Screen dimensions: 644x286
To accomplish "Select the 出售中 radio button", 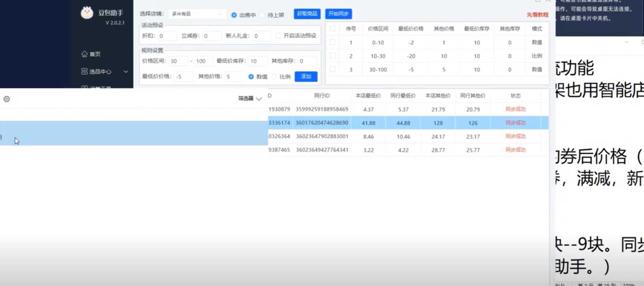I will [234, 15].
